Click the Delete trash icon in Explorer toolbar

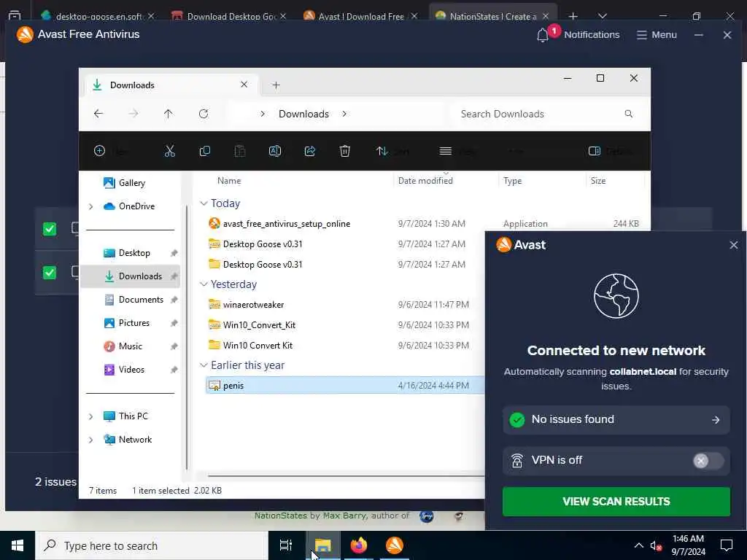pos(345,152)
